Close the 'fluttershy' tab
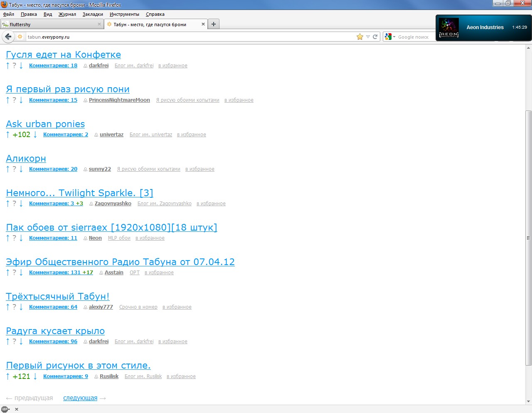 point(99,24)
